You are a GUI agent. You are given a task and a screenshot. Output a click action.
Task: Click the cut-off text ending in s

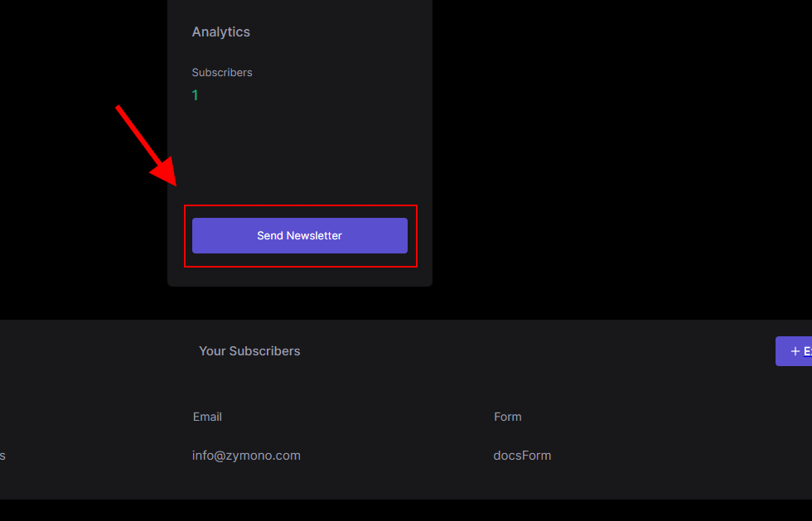[x=2, y=456]
